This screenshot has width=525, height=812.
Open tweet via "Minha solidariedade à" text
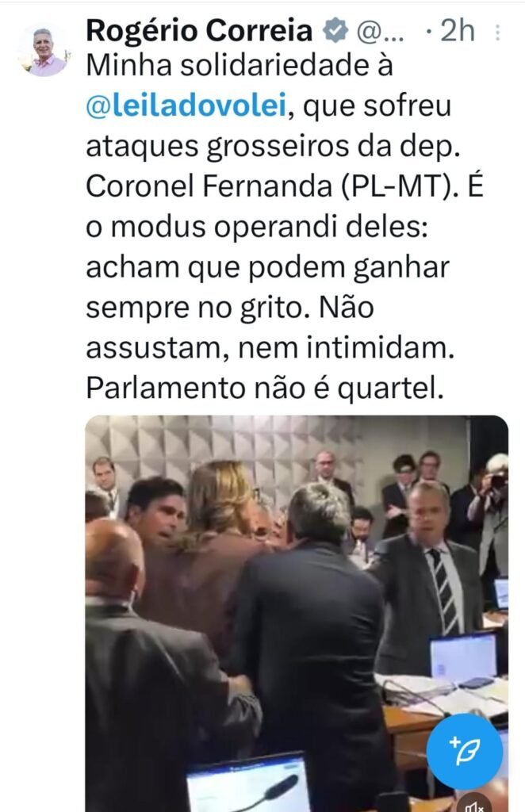240,66
